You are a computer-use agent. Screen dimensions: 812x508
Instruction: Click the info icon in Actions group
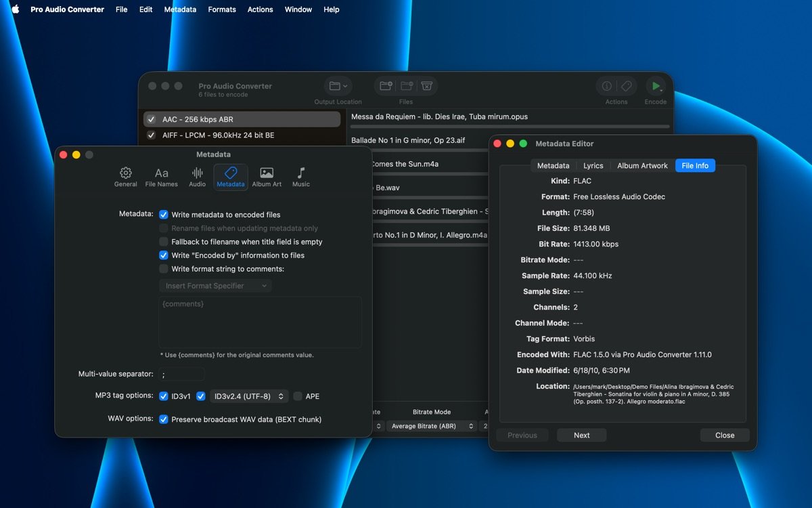(607, 86)
